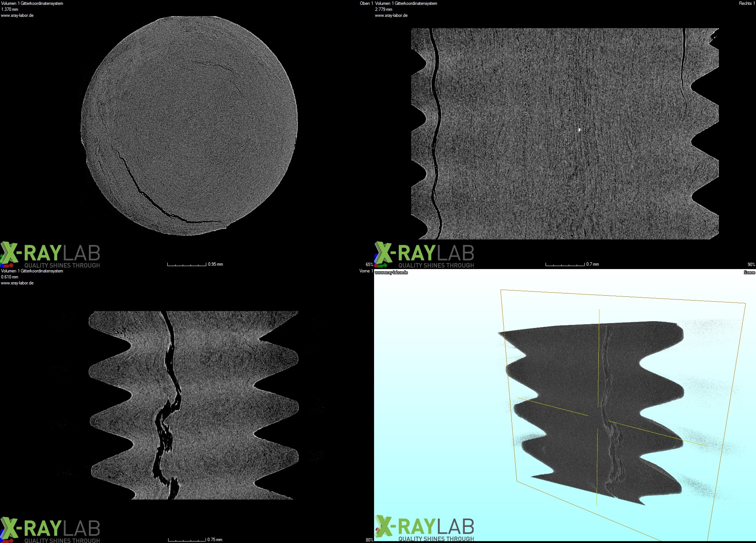756x543 pixels.
Task: Click the "0.7 mm" scale bar label
Action: (592, 264)
